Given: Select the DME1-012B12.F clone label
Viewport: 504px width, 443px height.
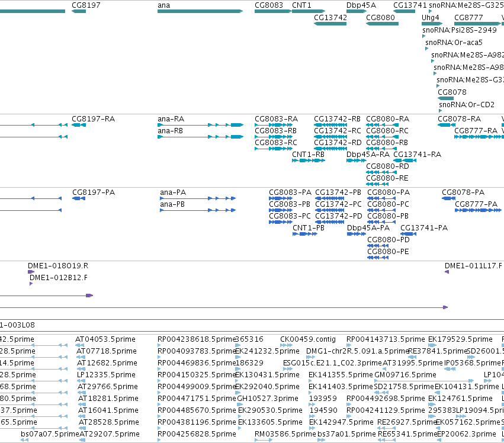Looking at the screenshot, I should (58, 278).
